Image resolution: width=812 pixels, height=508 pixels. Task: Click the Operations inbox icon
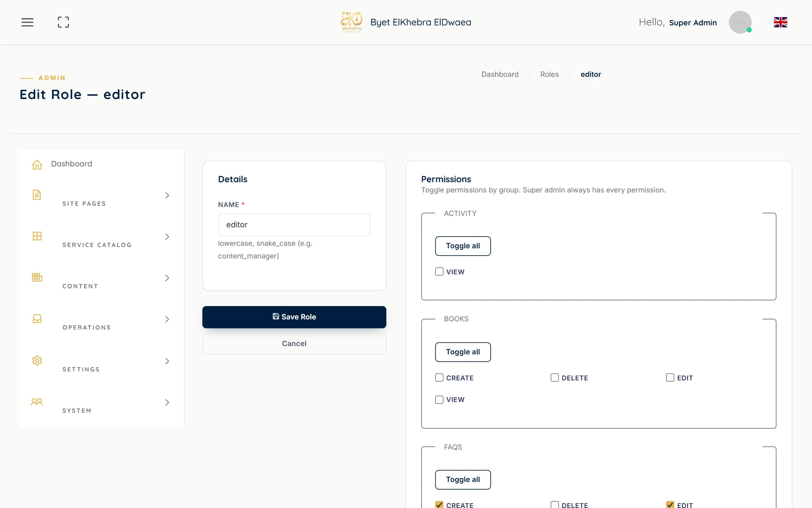[37, 318]
